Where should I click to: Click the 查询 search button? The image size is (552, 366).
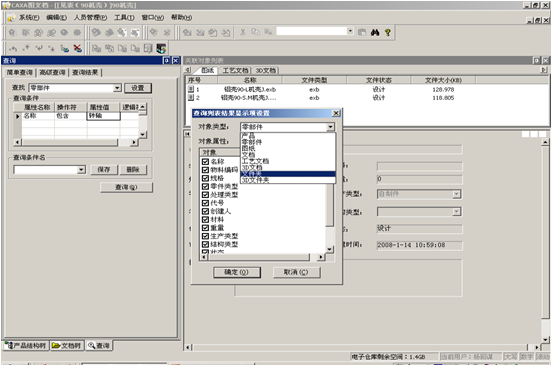126,187
